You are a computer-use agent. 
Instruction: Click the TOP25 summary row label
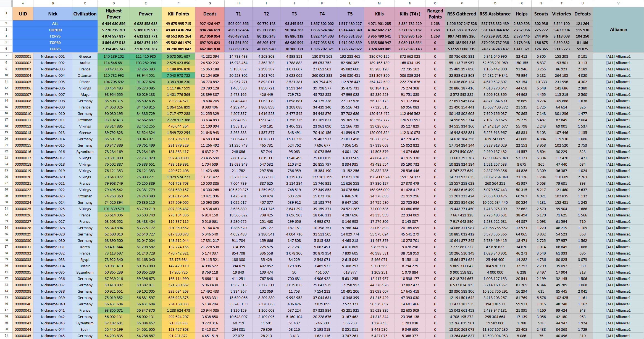point(55,49)
